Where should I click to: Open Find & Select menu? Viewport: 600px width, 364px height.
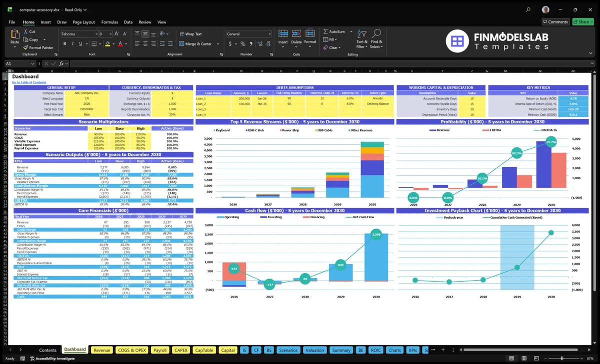(376, 39)
